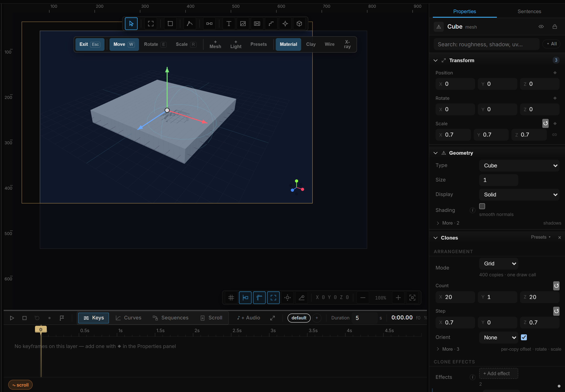Open the Curves timeline tab
Screen dimensions: 565x392
click(128, 318)
